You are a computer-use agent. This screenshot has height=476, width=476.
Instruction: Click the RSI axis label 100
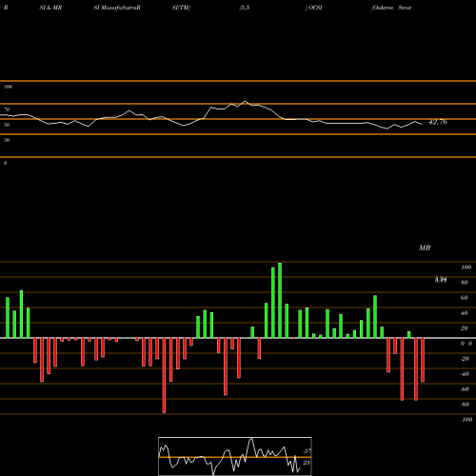pyautogui.click(x=8, y=87)
